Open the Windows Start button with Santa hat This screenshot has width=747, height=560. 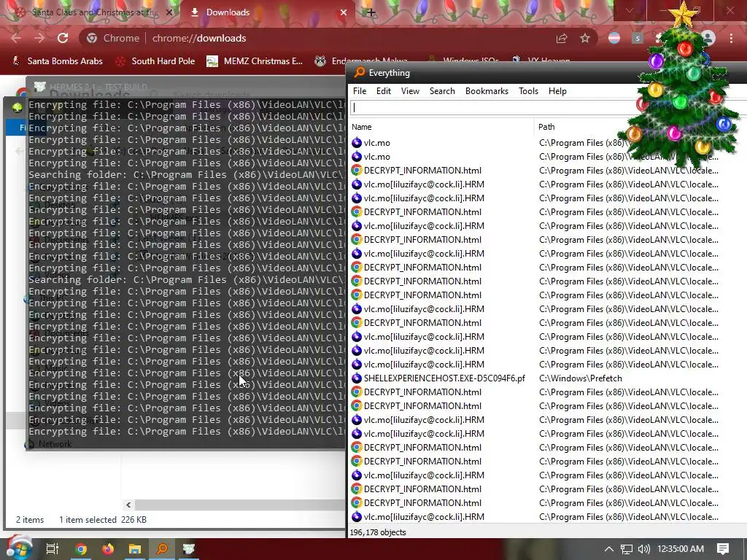(18, 548)
